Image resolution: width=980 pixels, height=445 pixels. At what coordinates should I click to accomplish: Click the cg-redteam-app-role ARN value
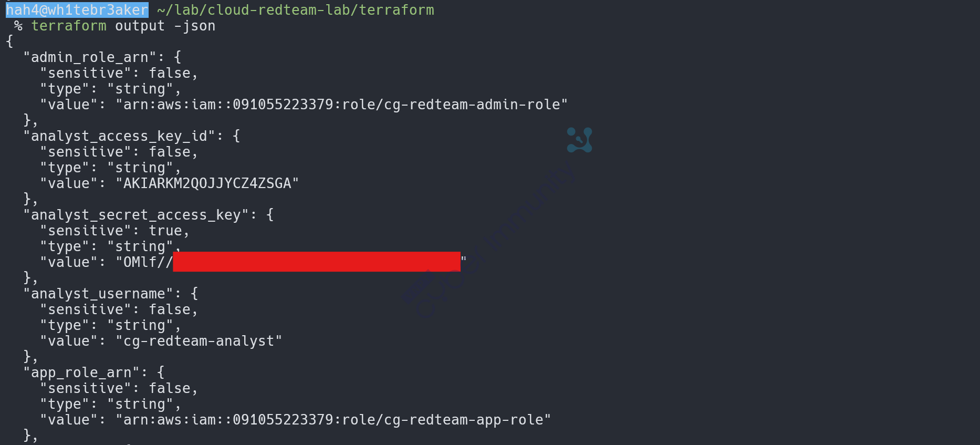333,420
